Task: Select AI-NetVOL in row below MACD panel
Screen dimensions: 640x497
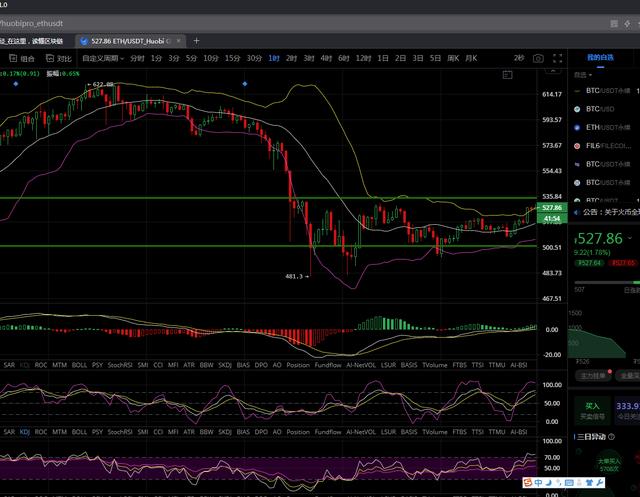Action: (x=361, y=365)
